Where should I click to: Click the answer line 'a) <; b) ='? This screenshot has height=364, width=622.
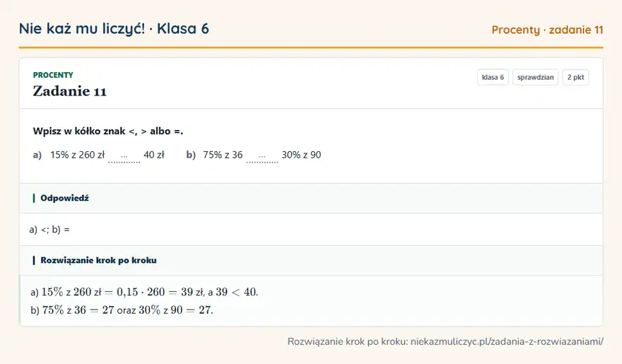(49, 230)
